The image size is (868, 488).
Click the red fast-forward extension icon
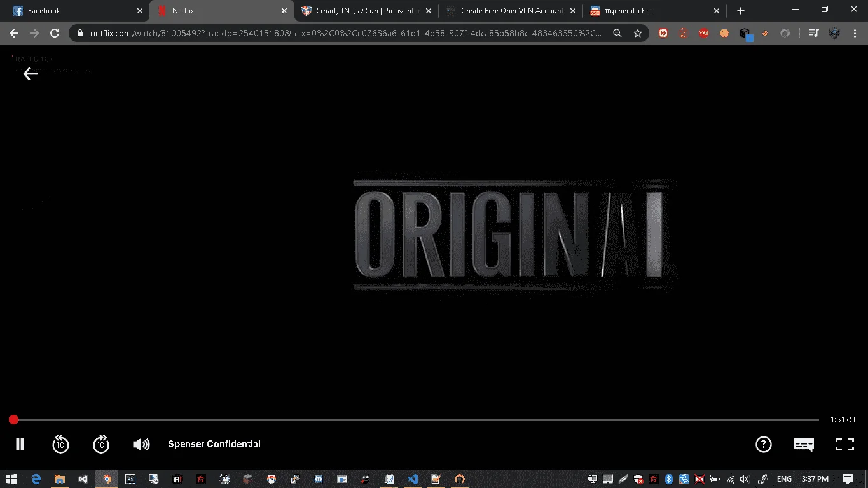pos(663,33)
